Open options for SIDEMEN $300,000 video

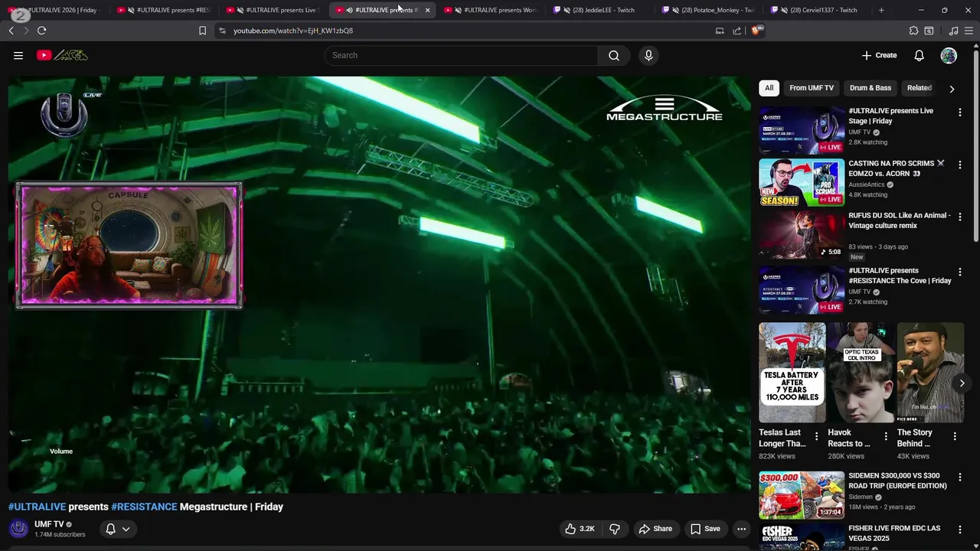(x=960, y=477)
